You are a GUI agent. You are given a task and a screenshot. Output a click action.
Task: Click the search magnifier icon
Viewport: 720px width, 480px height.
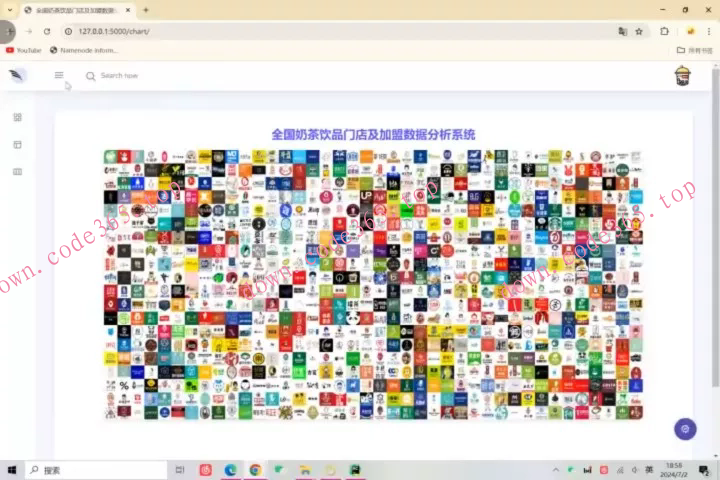pyautogui.click(x=90, y=76)
